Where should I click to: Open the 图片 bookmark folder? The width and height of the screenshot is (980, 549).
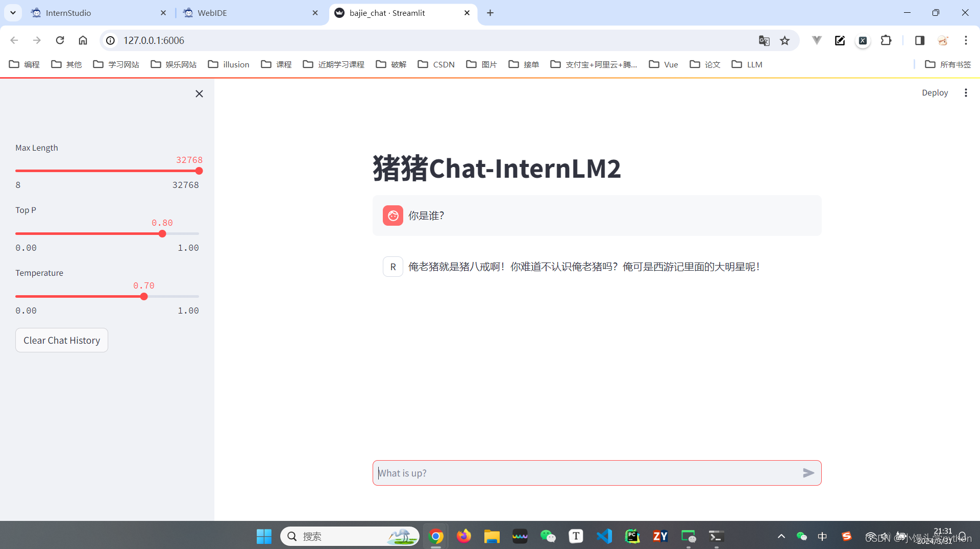tap(482, 64)
